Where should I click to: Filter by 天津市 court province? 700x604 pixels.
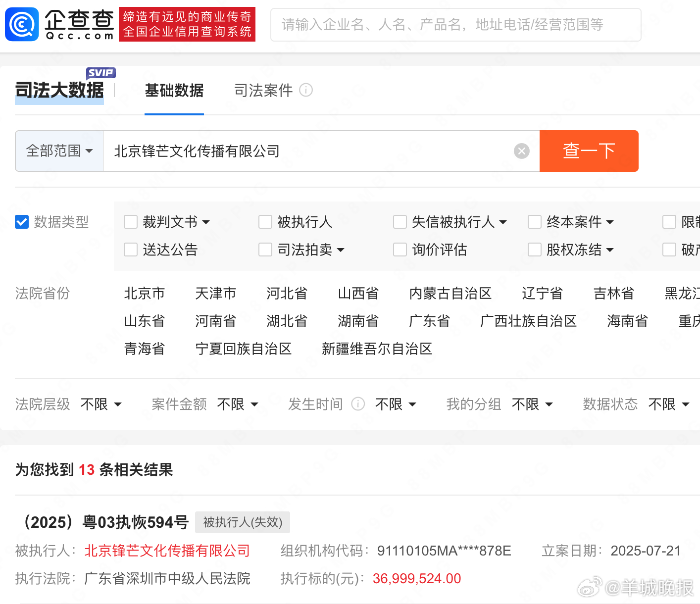pyautogui.click(x=216, y=294)
